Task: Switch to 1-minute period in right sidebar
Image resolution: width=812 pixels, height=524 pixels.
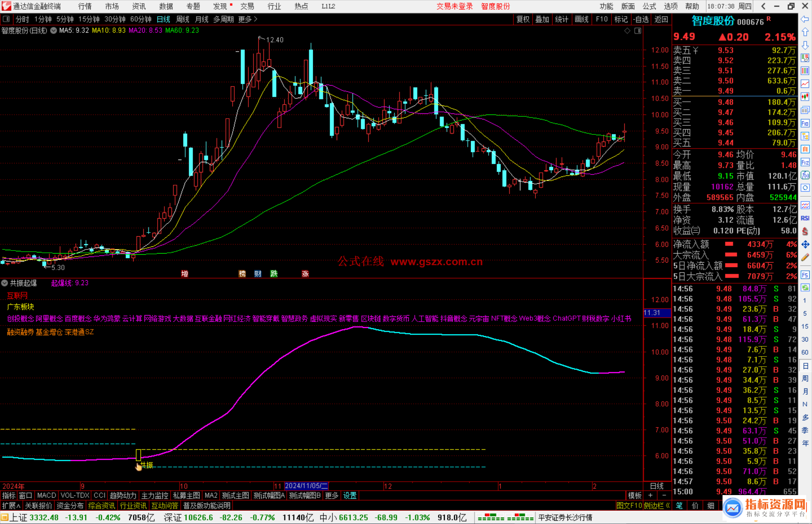Action: 805,301
